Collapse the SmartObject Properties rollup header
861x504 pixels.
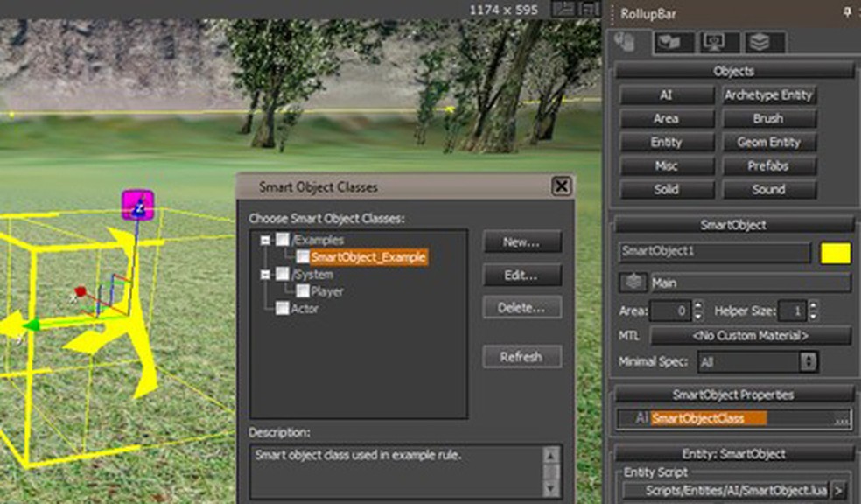[x=733, y=395]
